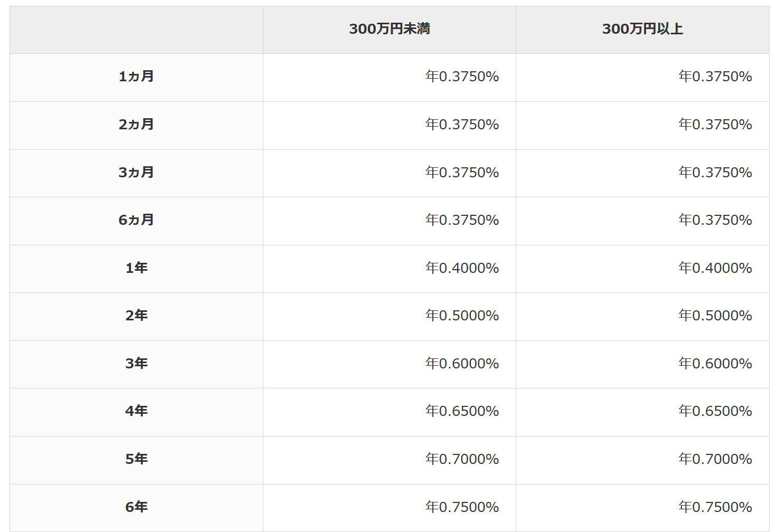Screen dimensions: 778x532
Task: Click the 3年 row label
Action: tap(136, 364)
